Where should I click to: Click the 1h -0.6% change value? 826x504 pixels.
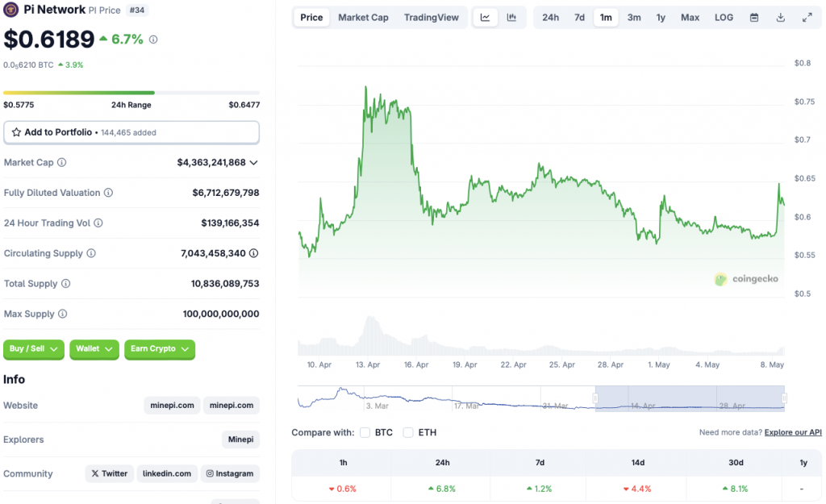pos(343,489)
